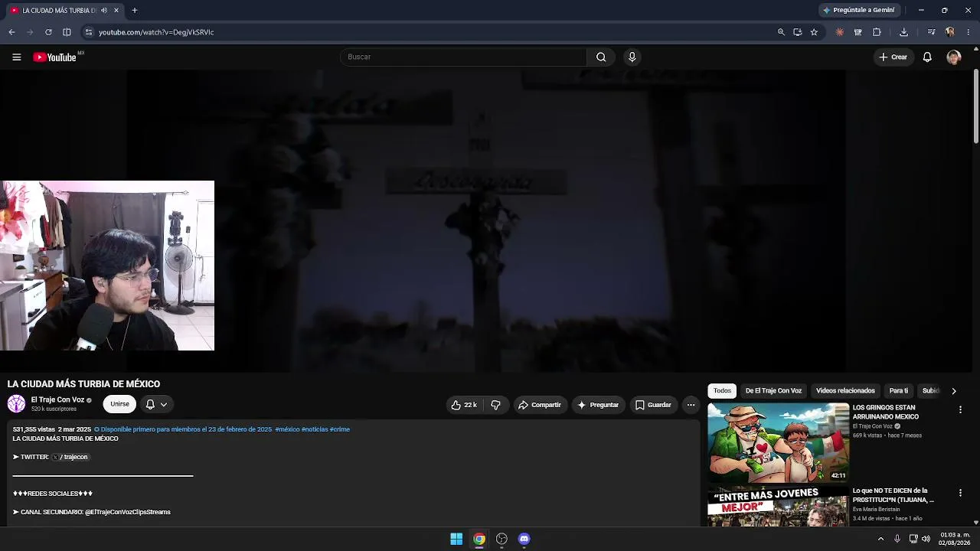Open options for Lo que NO TE DICEN video
This screenshot has width=980, height=551.
(960, 494)
